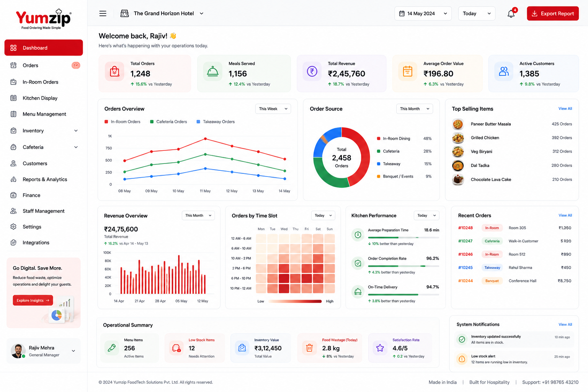The height and width of the screenshot is (392, 588).
Task: Click View All in Top Selling Items
Action: click(x=565, y=109)
